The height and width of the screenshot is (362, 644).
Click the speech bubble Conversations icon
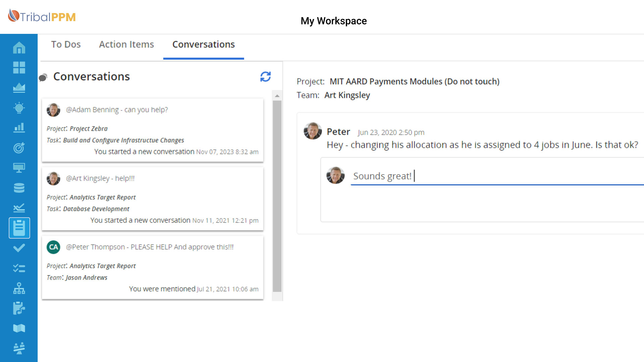click(x=43, y=78)
